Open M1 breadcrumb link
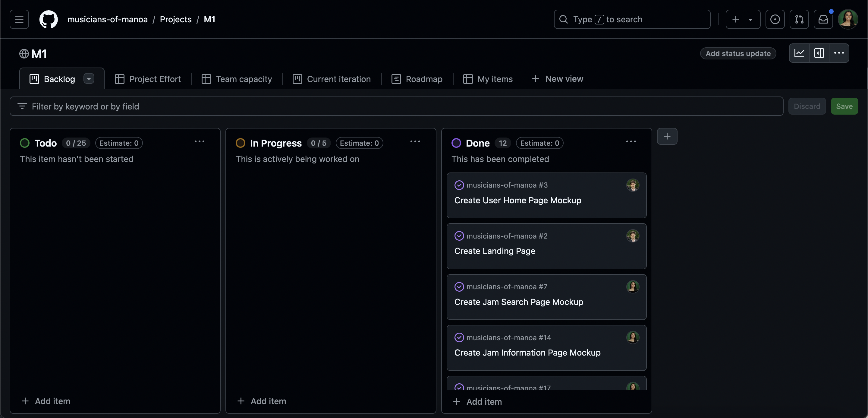The image size is (868, 418). tap(209, 19)
